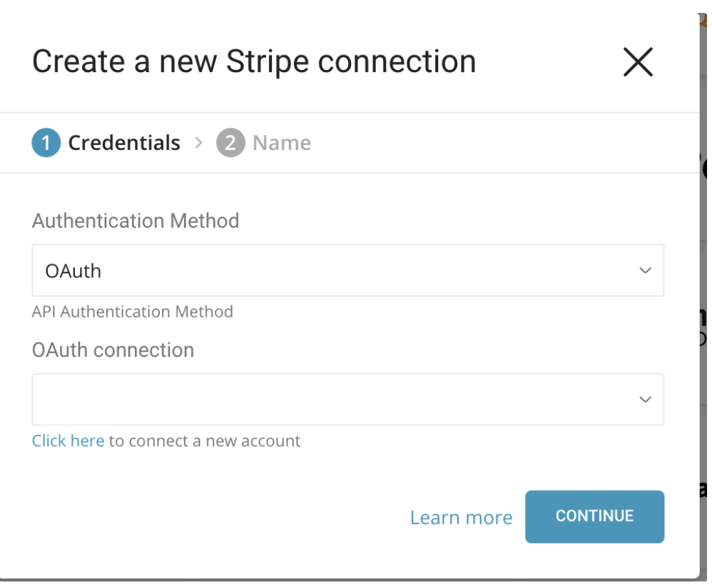Open the Authentication Method combo box

point(347,270)
